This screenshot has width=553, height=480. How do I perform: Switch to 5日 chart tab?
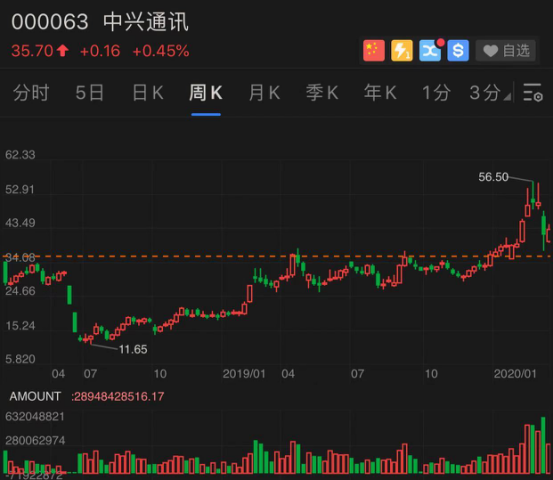click(90, 93)
